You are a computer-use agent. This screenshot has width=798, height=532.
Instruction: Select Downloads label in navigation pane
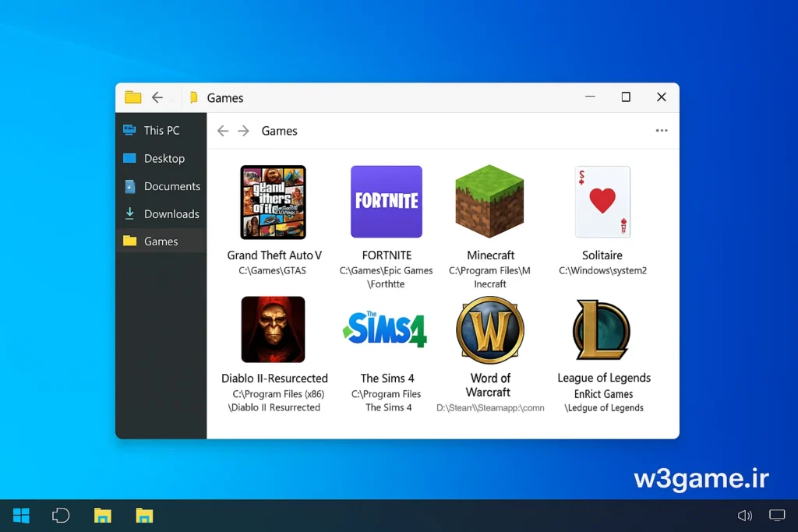171,214
